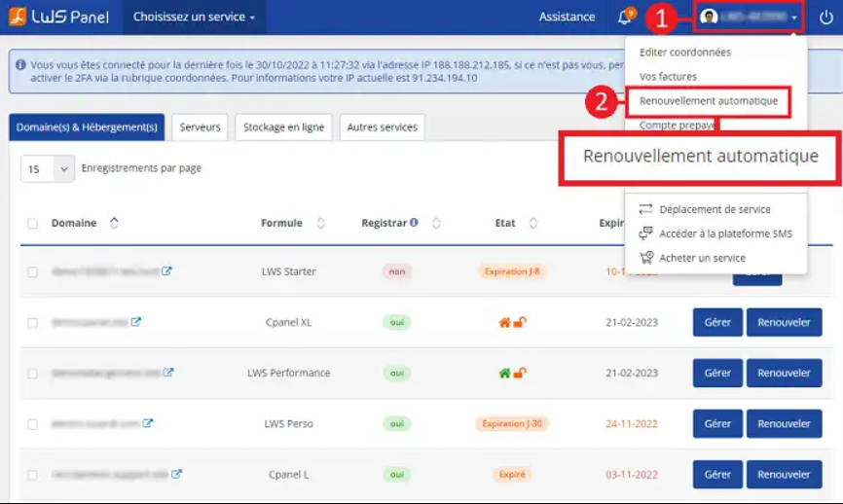Open external link icon in LWS Performance row
843x504 pixels.
168,372
